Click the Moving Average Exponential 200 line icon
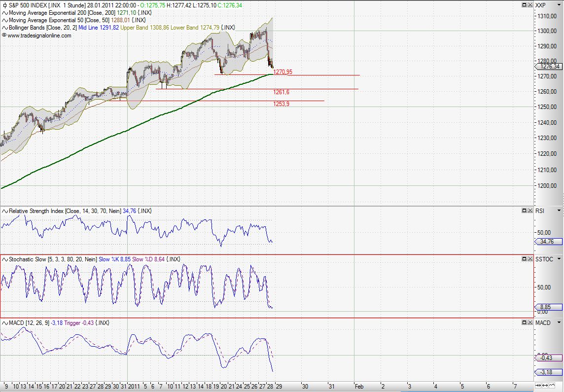564x392 pixels. 4,13
